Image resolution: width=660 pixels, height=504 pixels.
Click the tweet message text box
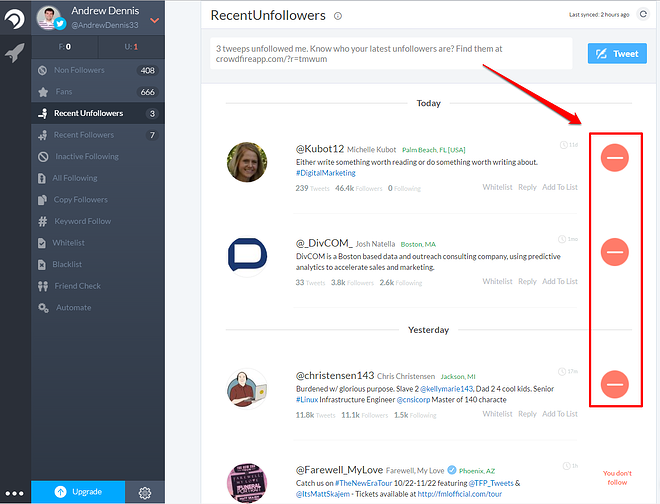pyautogui.click(x=392, y=53)
